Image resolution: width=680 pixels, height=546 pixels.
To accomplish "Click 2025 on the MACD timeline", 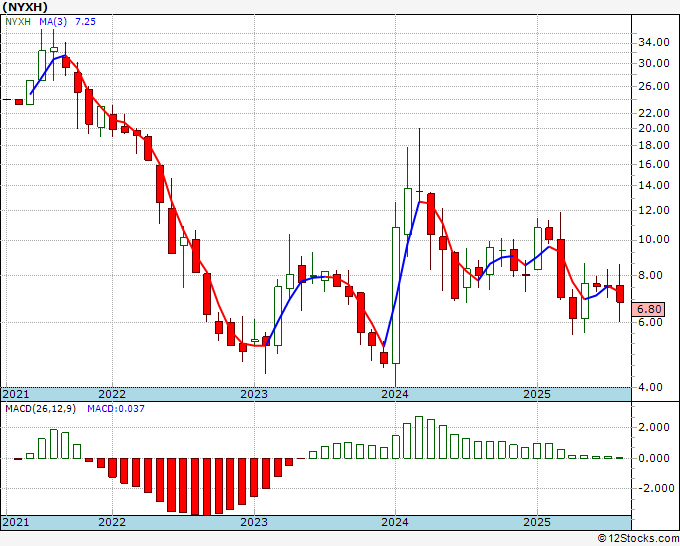I will click(x=537, y=522).
